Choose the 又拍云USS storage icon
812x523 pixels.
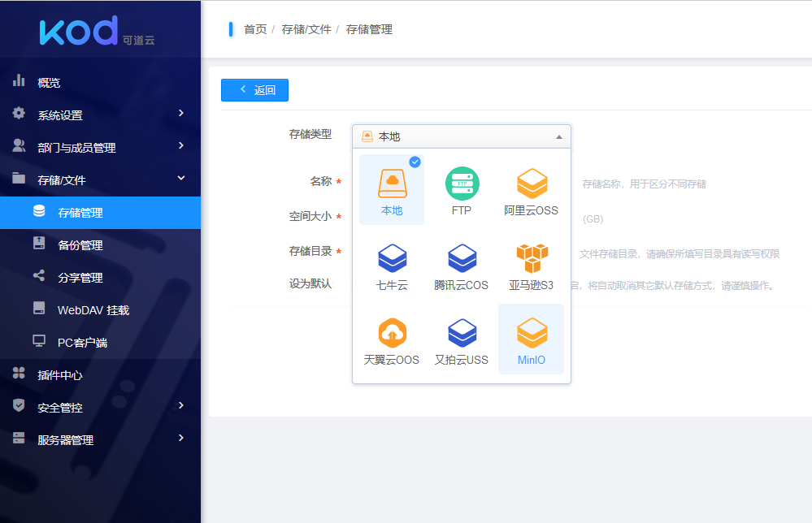coord(462,333)
